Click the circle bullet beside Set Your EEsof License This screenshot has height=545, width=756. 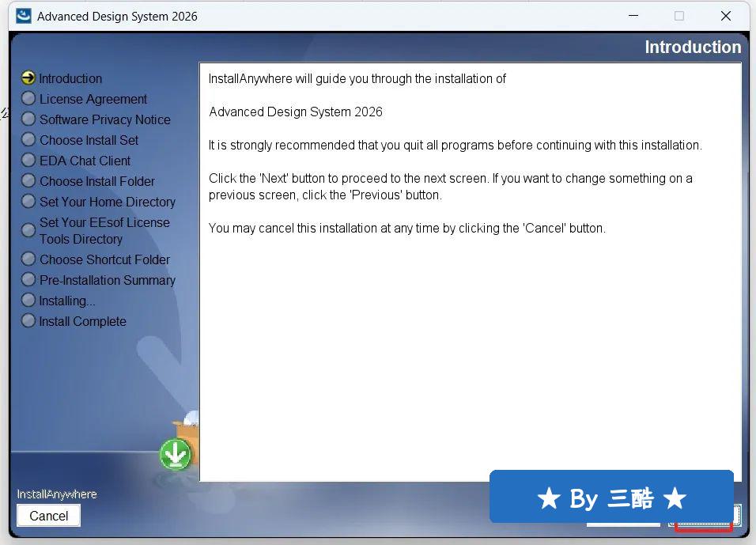click(x=28, y=230)
